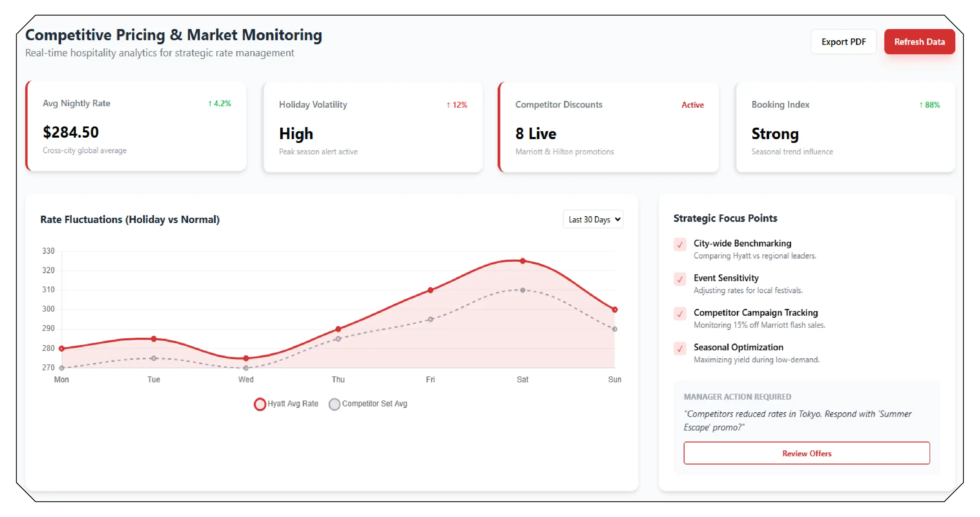
Task: Click the Event Sensitivity checkmark icon
Action: [x=680, y=279]
